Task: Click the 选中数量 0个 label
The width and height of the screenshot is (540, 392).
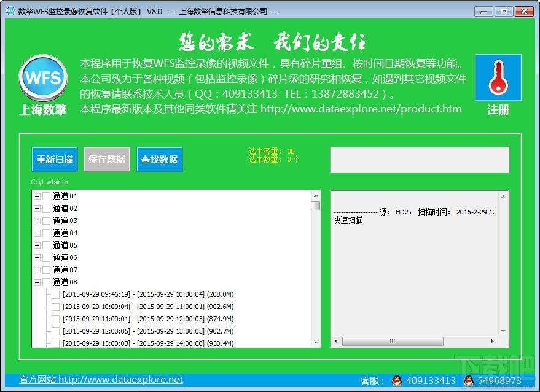Action: coord(274,159)
